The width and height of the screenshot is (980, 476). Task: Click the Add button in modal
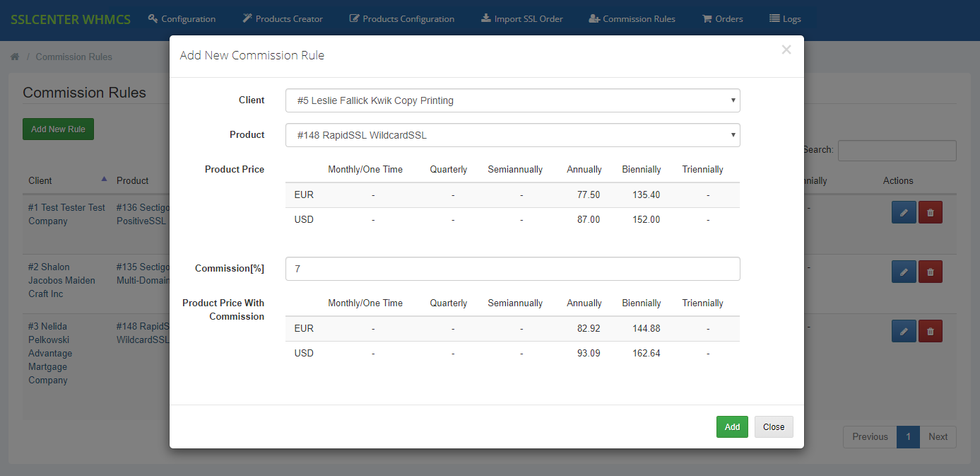[x=732, y=426]
